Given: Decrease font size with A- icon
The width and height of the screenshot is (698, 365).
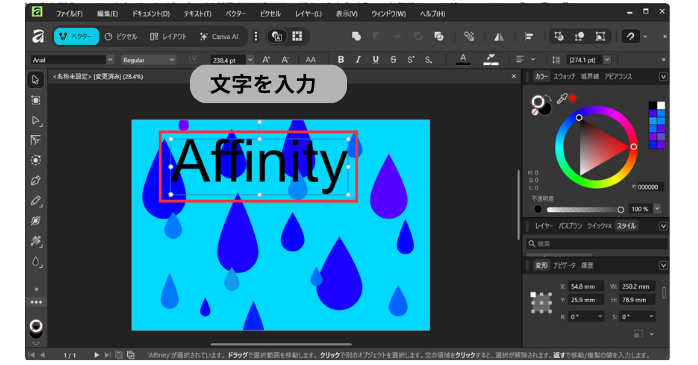Looking at the screenshot, I should [285, 60].
